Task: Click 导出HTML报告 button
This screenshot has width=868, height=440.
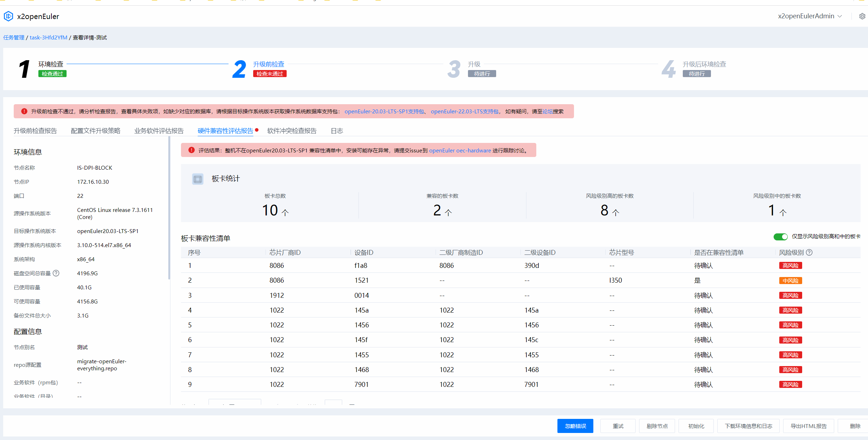Action: (808, 426)
